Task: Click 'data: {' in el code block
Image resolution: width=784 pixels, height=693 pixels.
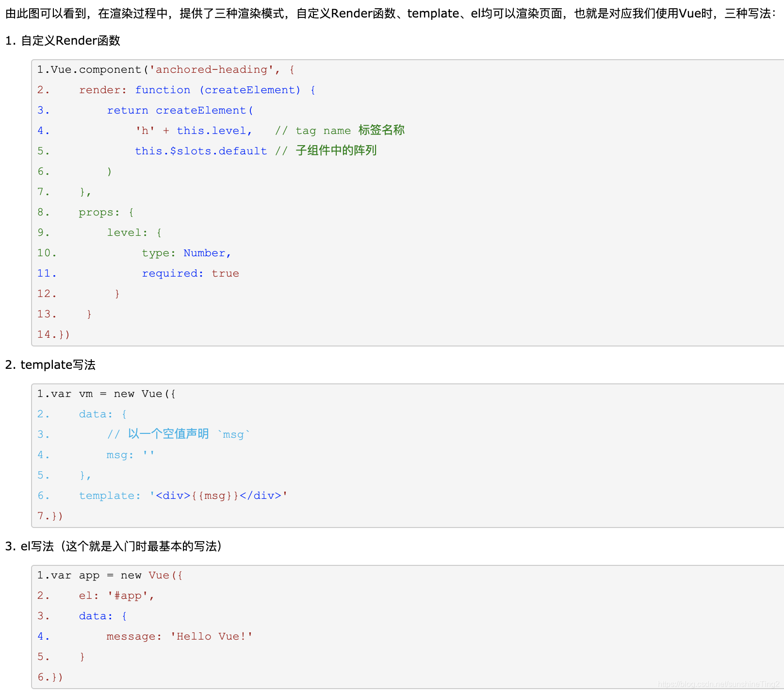Action: coord(103,616)
